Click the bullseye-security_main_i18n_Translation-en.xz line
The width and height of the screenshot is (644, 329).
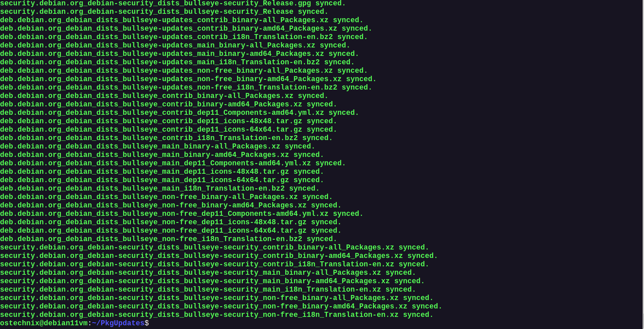tap(208, 290)
